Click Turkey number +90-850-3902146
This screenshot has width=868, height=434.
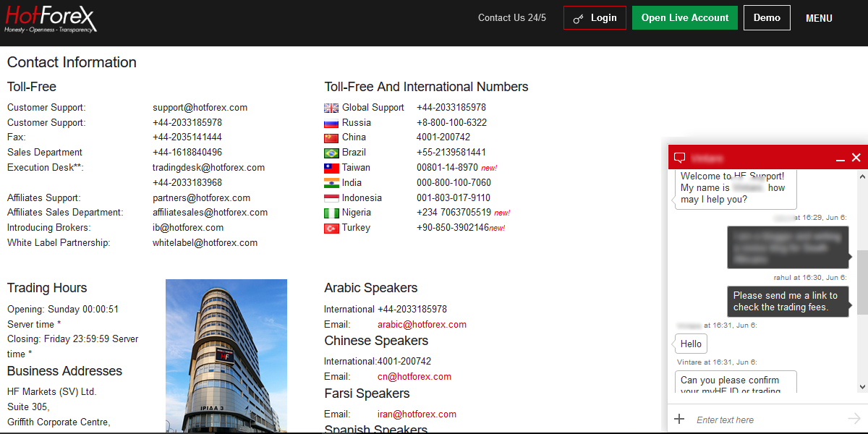(x=453, y=228)
